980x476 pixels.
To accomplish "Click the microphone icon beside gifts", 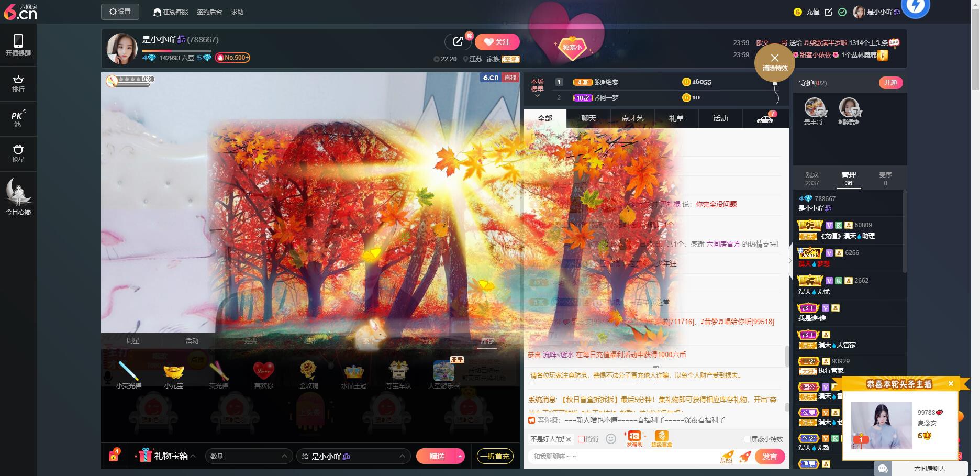I will (x=108, y=377).
